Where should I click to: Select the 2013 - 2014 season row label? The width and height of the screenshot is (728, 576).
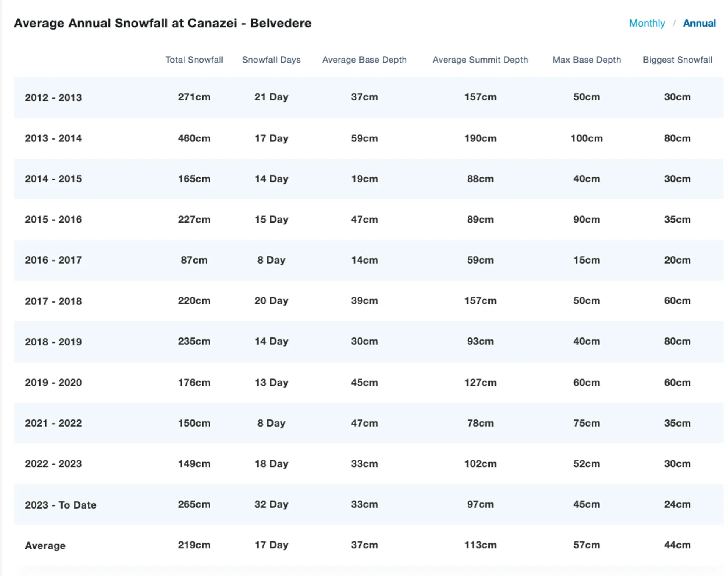coord(53,138)
